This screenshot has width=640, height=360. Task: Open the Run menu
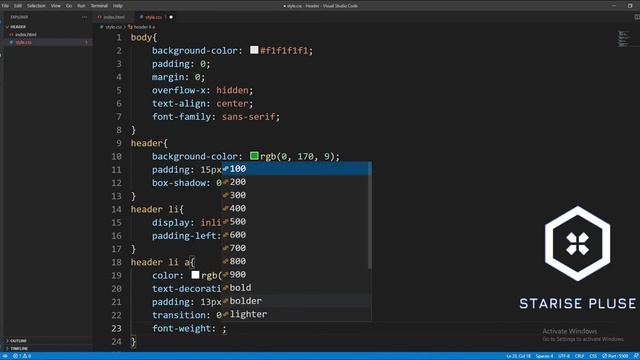(x=81, y=6)
